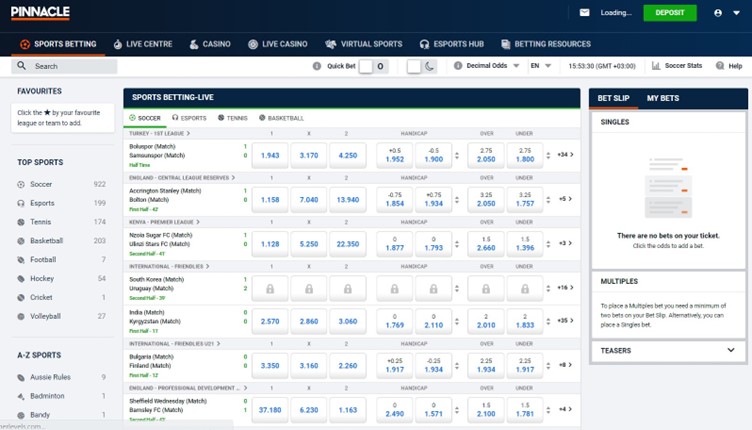This screenshot has height=430, width=752.
Task: Click the Help question mark icon
Action: [719, 66]
